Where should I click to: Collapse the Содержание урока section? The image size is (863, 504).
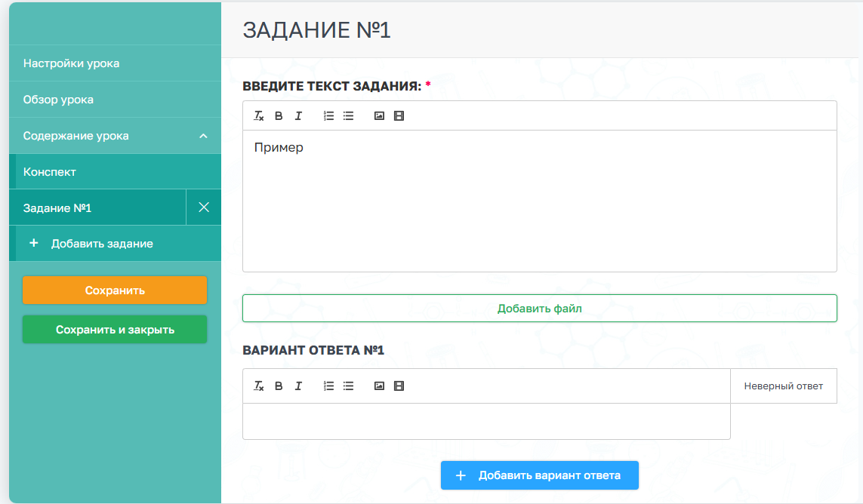point(202,136)
